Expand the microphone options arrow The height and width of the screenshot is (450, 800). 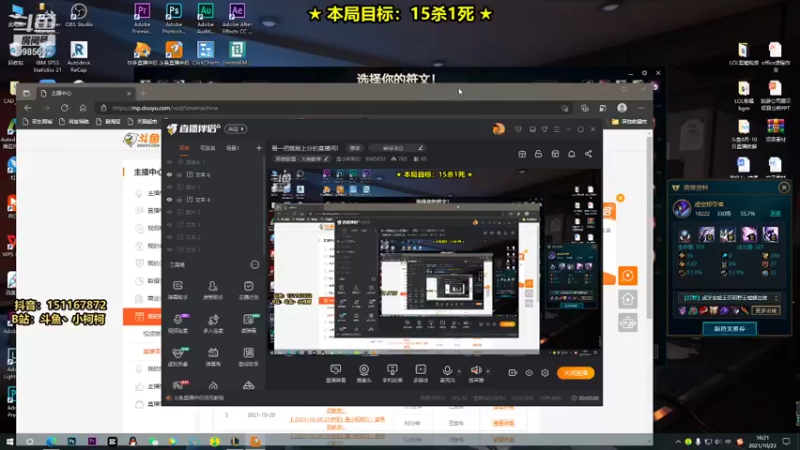point(459,371)
